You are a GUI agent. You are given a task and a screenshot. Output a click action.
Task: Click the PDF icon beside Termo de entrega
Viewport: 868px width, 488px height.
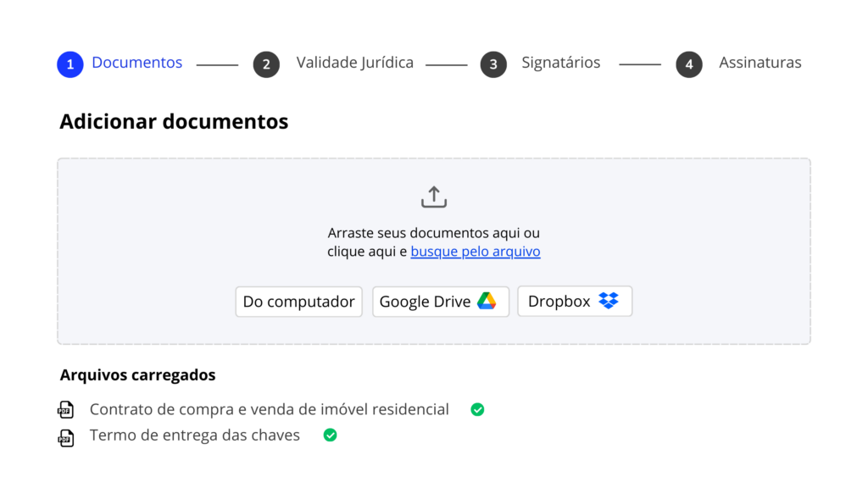coord(65,436)
